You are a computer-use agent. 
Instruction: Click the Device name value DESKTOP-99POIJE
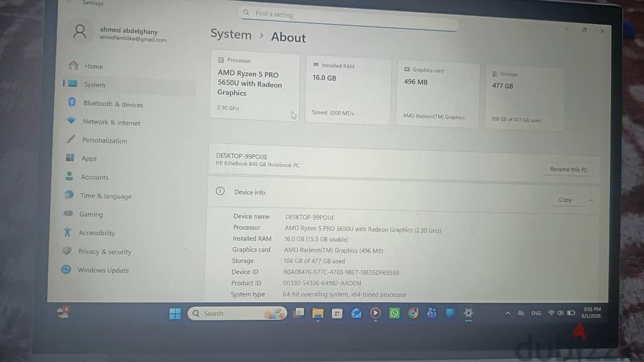pos(310,217)
